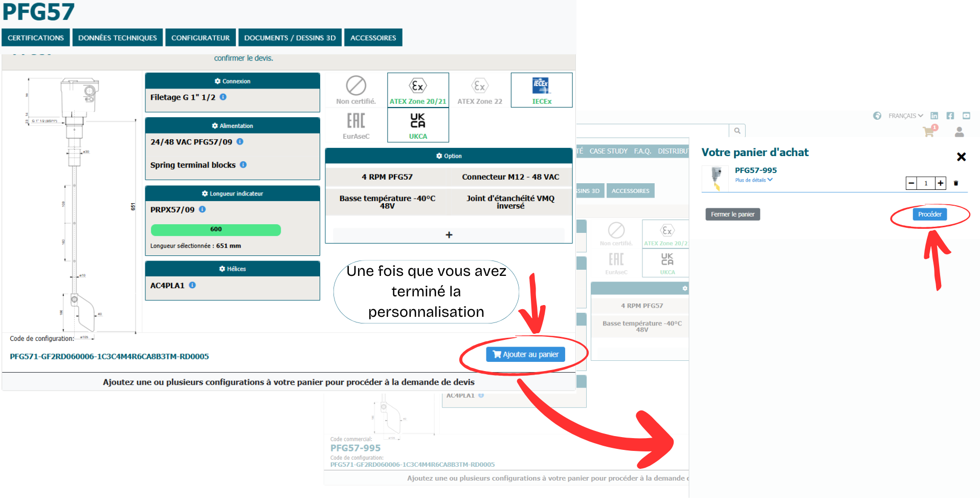Screen dimensions: 980x498
Task: Click info icon next to 24/48 VAC PFG57/09
Action: (x=240, y=141)
